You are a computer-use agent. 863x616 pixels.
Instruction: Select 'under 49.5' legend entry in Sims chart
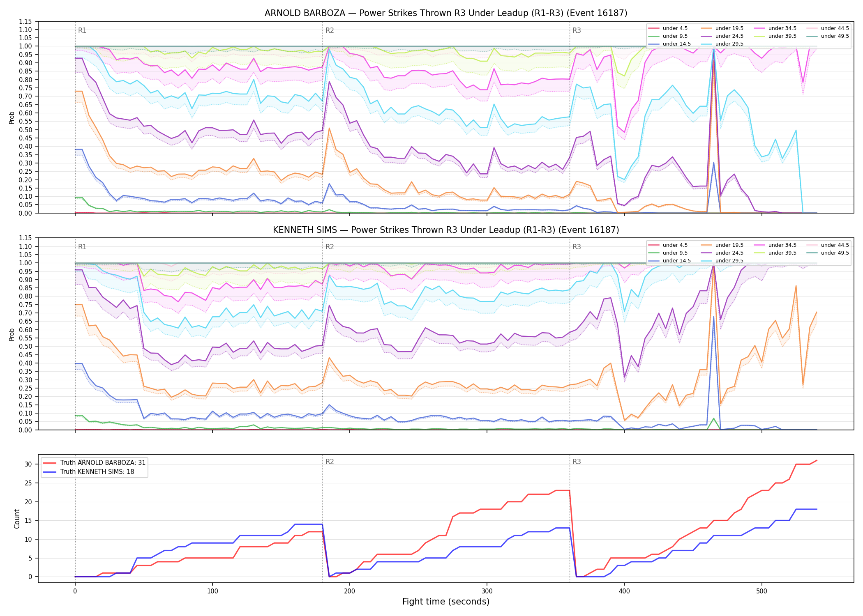(828, 253)
